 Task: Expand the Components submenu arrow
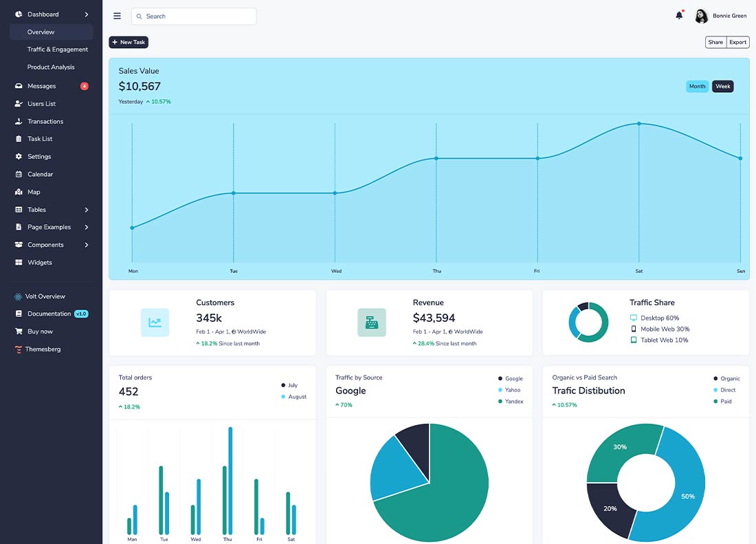click(x=87, y=245)
